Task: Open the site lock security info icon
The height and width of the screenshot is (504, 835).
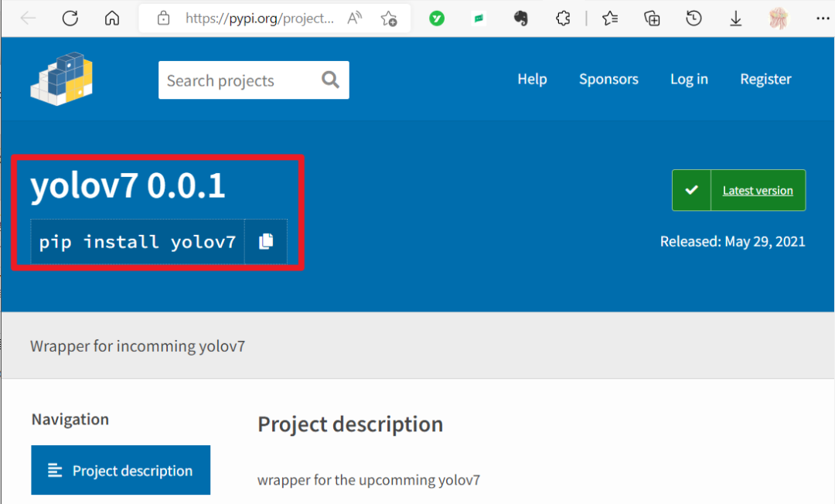Action: [x=163, y=19]
